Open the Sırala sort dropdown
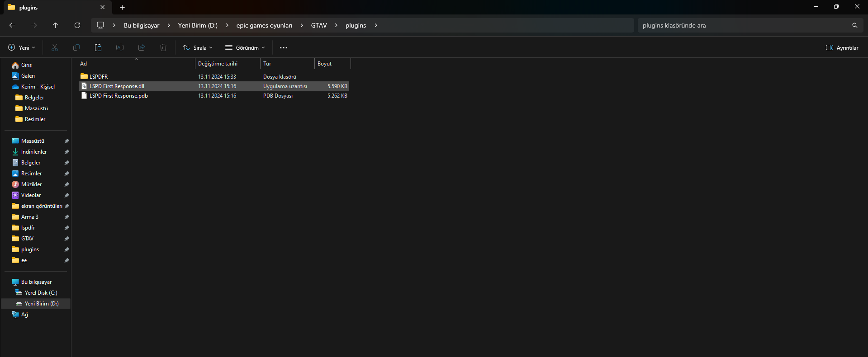This screenshot has height=357, width=868. pos(197,47)
